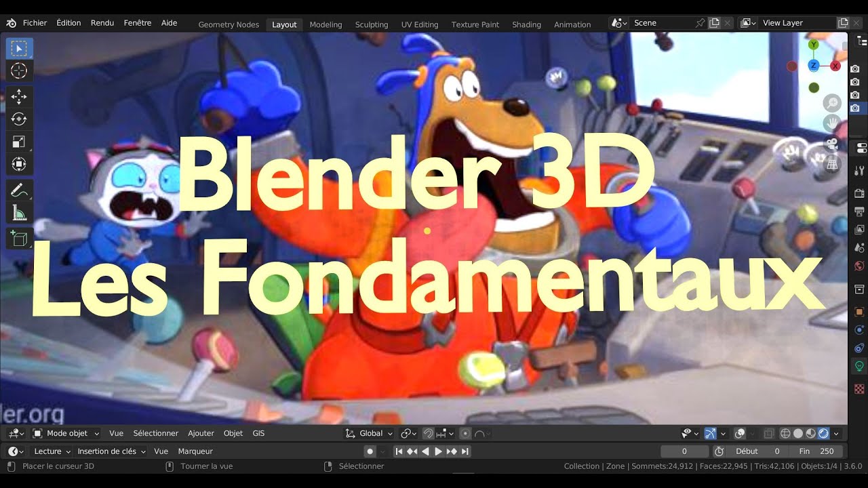
Task: Click the red X axis gizmo
Action: click(835, 66)
